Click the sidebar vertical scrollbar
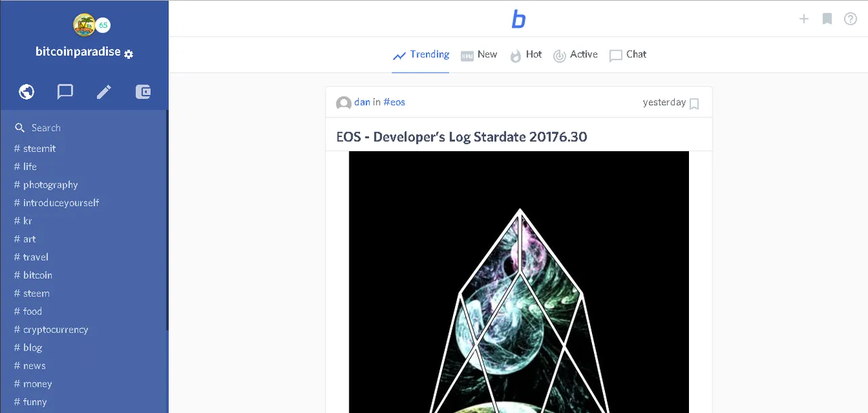This screenshot has height=413, width=868. [167, 220]
